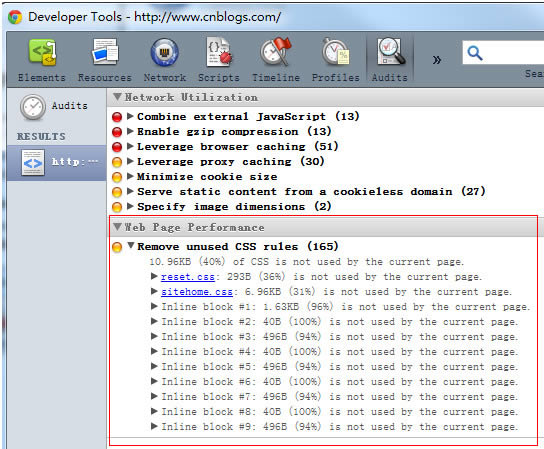The height and width of the screenshot is (449, 544).
Task: Expand Combine external JavaScript (13)
Action: click(x=130, y=116)
